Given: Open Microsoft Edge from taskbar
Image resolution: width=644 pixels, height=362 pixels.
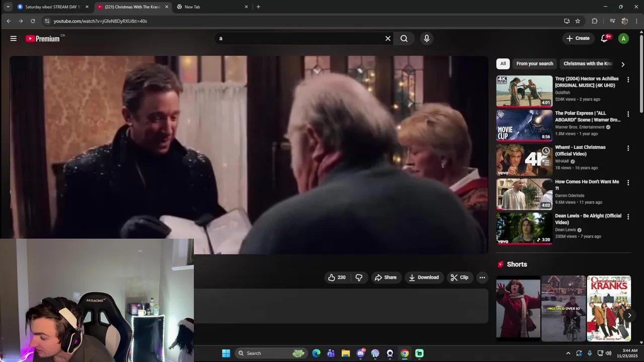Looking at the screenshot, I should click(316, 353).
